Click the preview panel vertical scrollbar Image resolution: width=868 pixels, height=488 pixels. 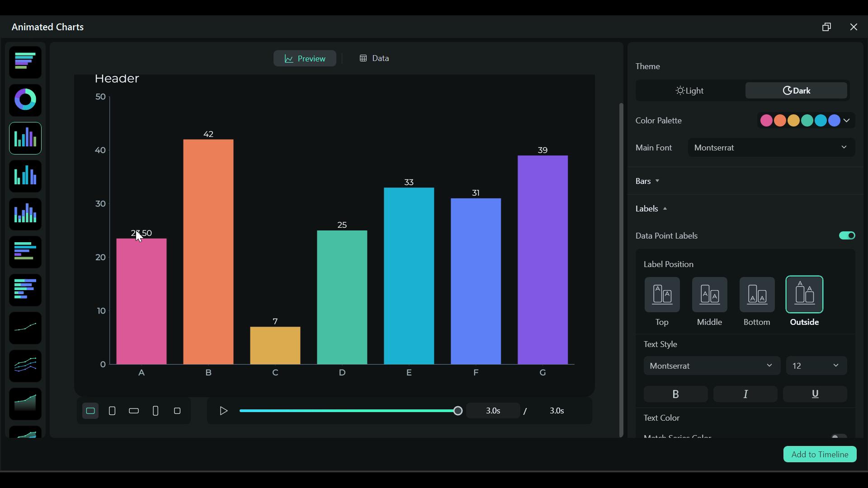(621, 270)
